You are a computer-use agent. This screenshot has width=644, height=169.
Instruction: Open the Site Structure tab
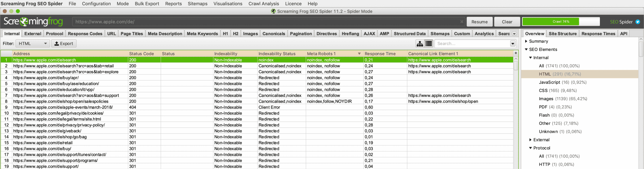tap(562, 34)
